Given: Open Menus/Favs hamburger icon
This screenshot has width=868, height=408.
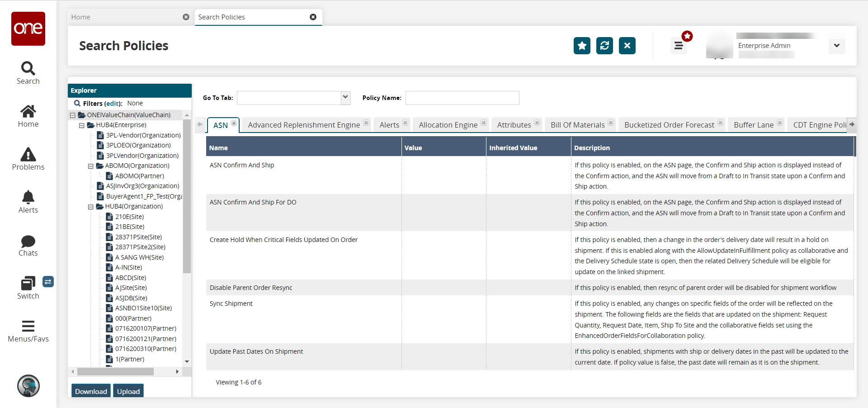Looking at the screenshot, I should pos(28,326).
